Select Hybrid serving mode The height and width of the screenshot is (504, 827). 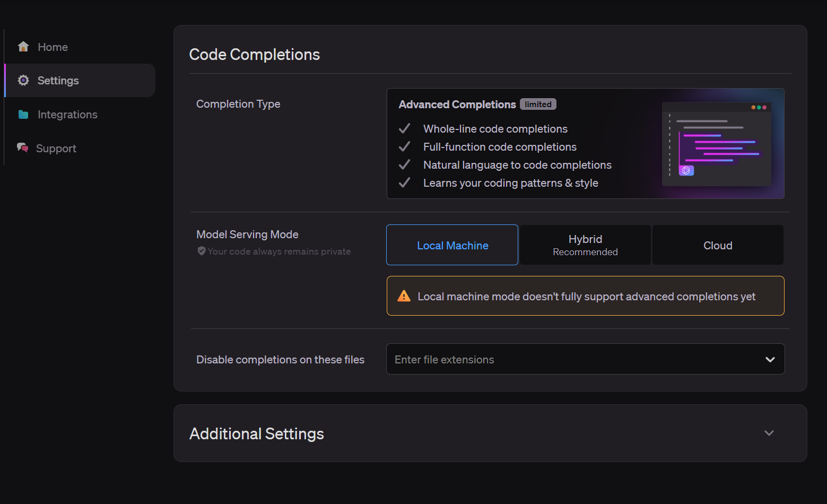(x=585, y=245)
